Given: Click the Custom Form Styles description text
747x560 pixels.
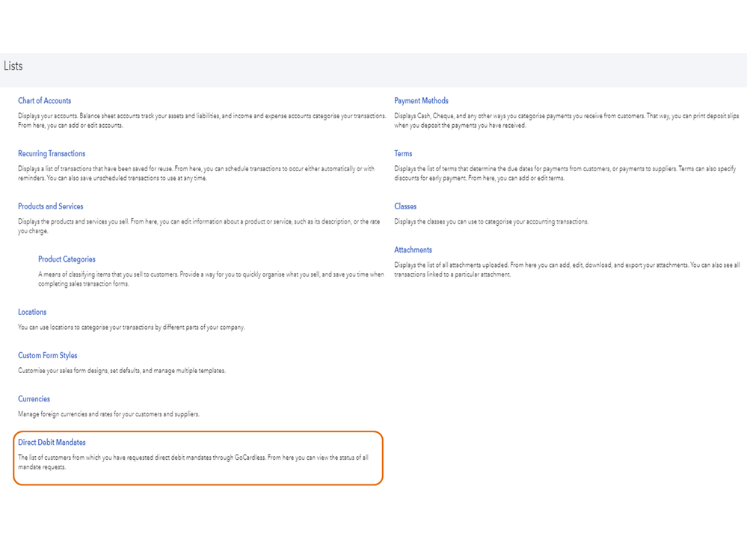Looking at the screenshot, I should [121, 371].
